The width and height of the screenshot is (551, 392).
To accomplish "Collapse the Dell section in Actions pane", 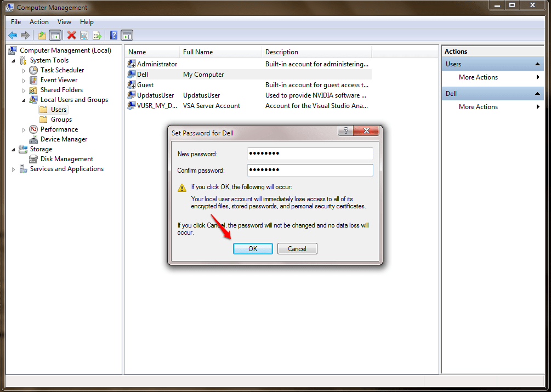I will [x=537, y=93].
